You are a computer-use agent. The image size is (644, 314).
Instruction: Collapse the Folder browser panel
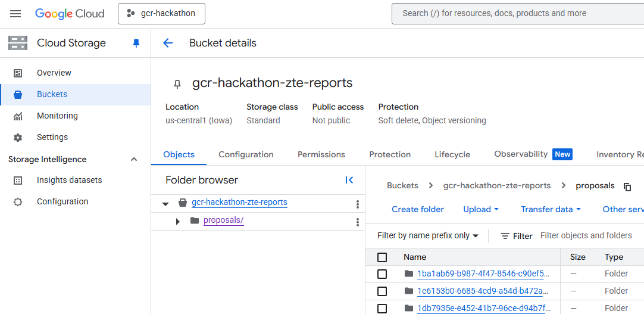[349, 180]
